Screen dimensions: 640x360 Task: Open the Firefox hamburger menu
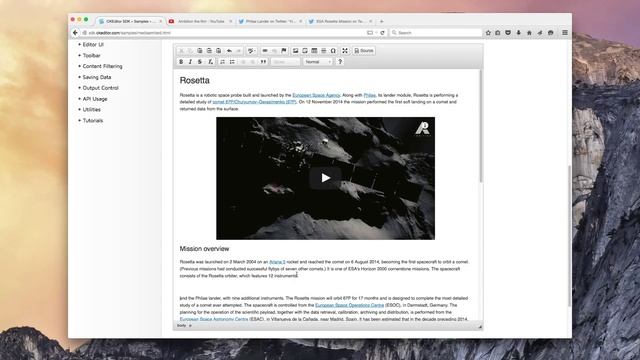(x=565, y=33)
